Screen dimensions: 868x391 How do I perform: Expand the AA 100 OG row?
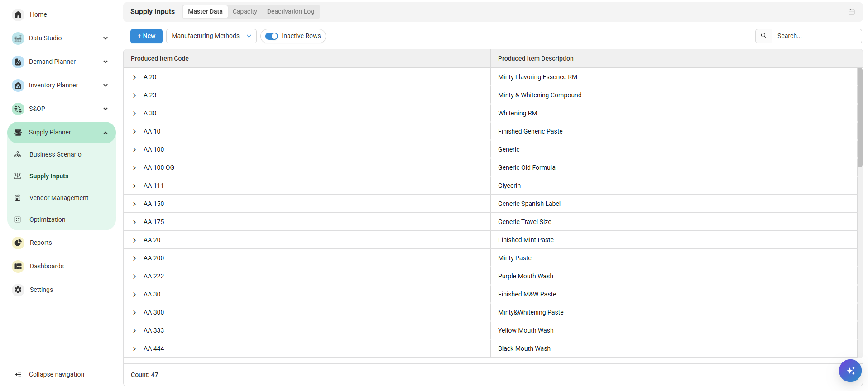pos(134,168)
